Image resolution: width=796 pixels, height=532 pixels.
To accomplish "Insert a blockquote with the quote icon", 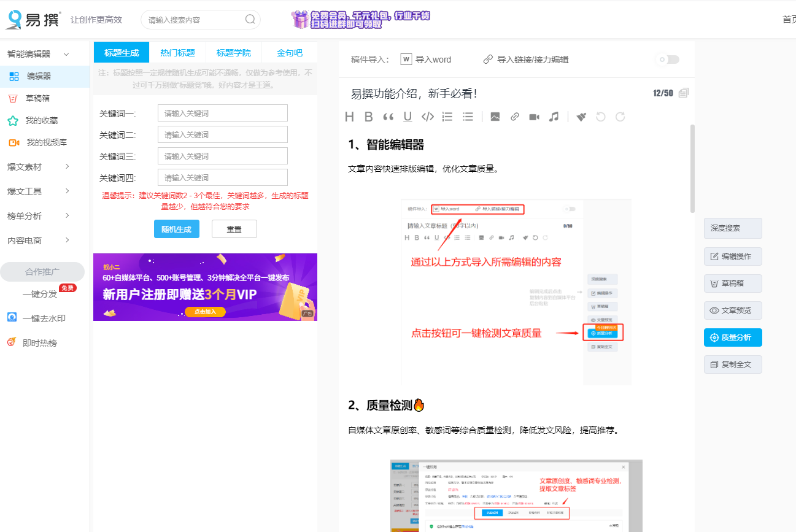I will pyautogui.click(x=388, y=117).
